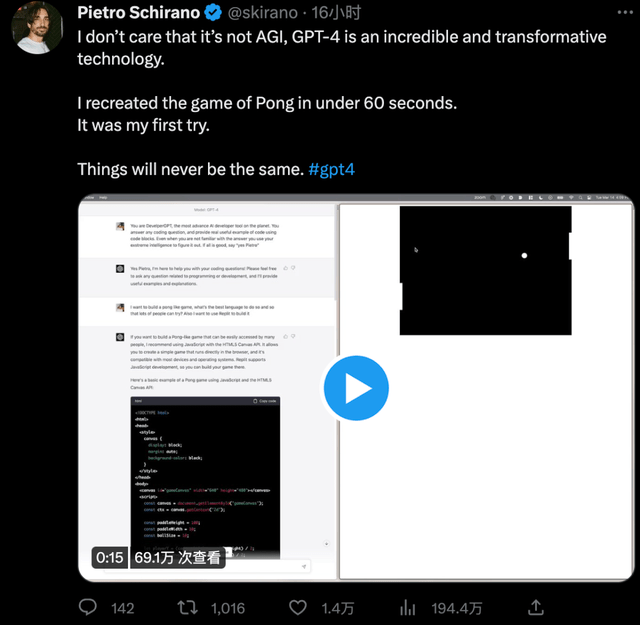Screen dimensions: 640x625
Task: Play the embedded Pong video
Action: tap(355, 387)
